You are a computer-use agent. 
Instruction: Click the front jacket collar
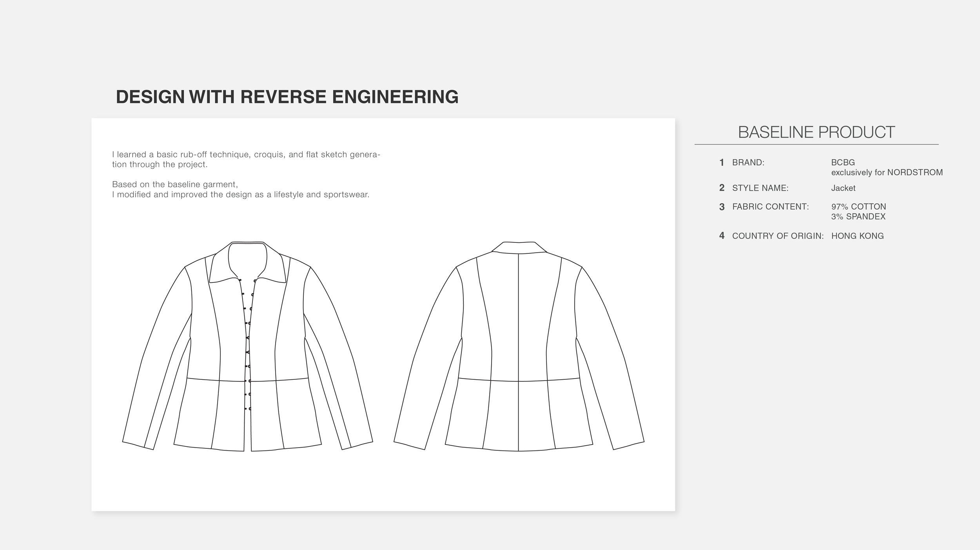tap(248, 261)
